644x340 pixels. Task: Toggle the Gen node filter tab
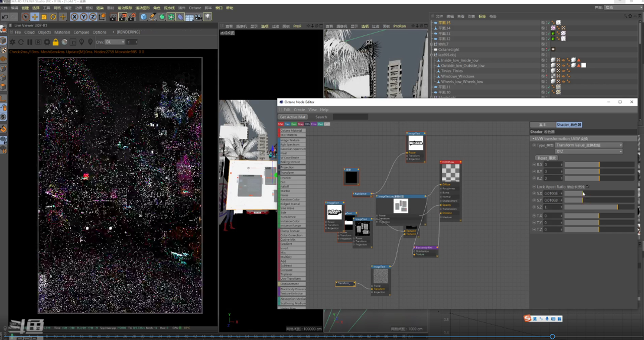pos(294,124)
